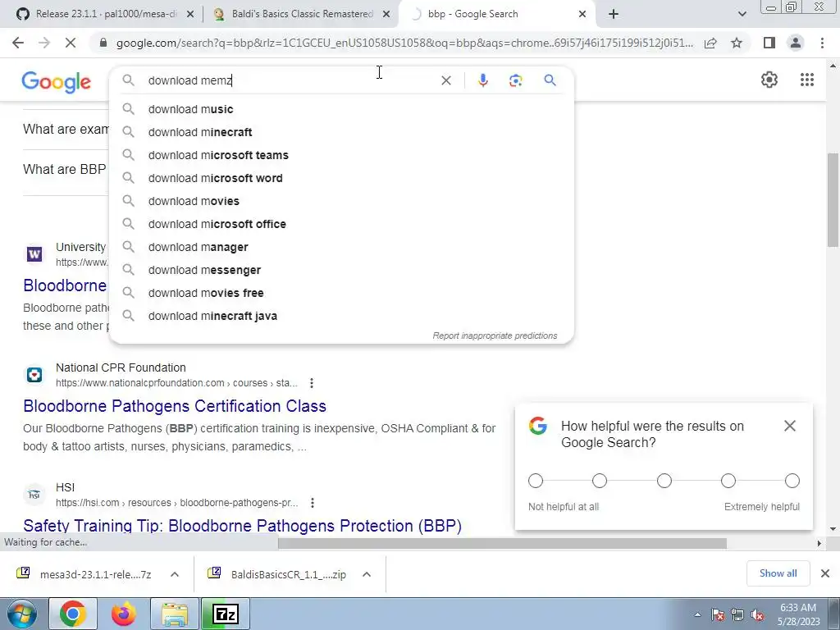Click the Google logo
The height and width of the screenshot is (630, 840).
57,82
